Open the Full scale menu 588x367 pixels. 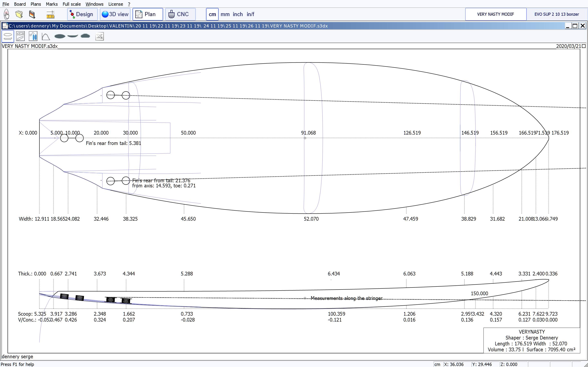coord(71,4)
